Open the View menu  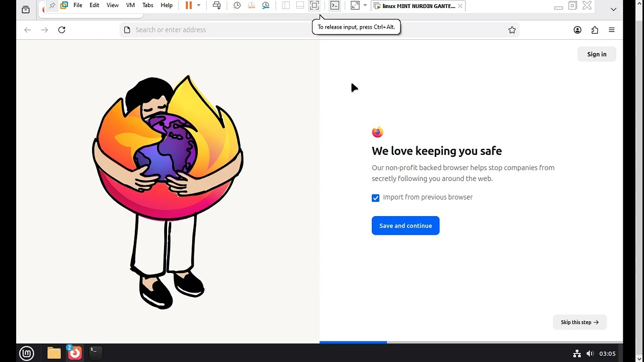(x=113, y=6)
